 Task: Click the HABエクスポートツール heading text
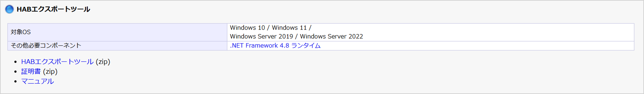point(53,9)
